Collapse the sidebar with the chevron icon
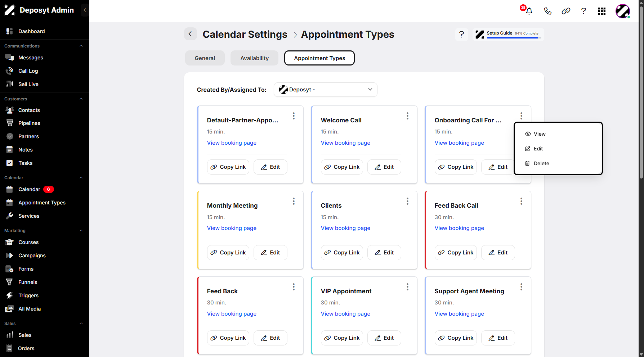 click(x=85, y=10)
